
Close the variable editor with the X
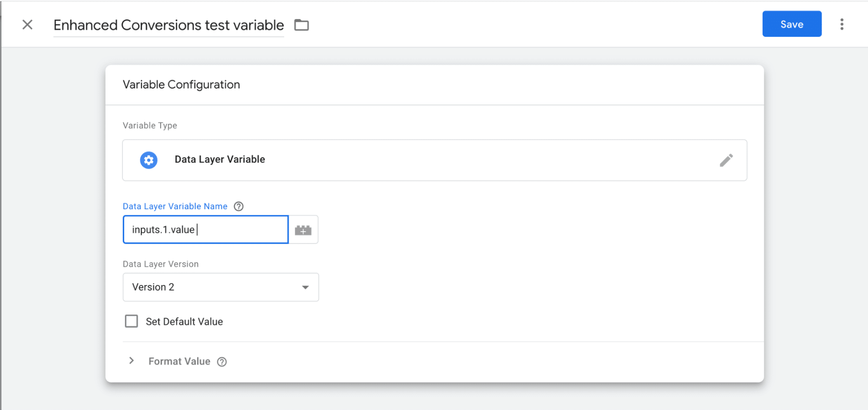click(x=27, y=25)
